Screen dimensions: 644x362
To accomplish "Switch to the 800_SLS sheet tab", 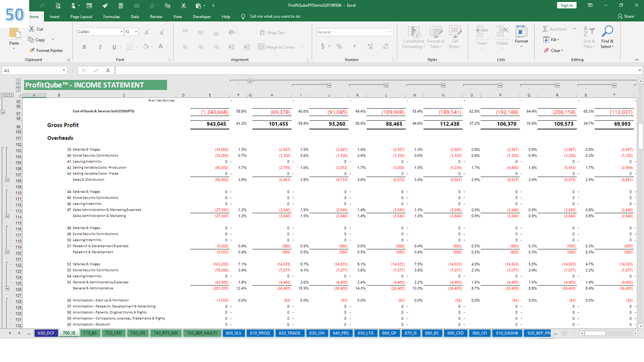I will click(235, 333).
